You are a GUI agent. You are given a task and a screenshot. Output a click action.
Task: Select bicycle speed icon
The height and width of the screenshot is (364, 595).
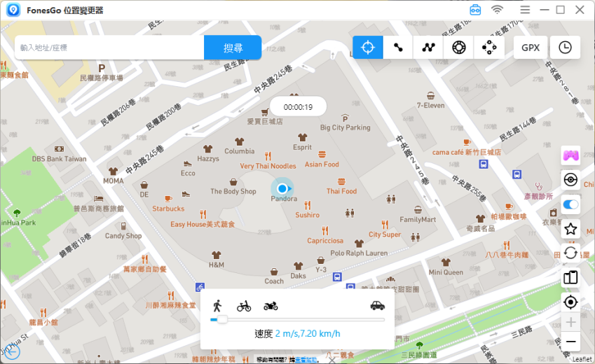[244, 306]
